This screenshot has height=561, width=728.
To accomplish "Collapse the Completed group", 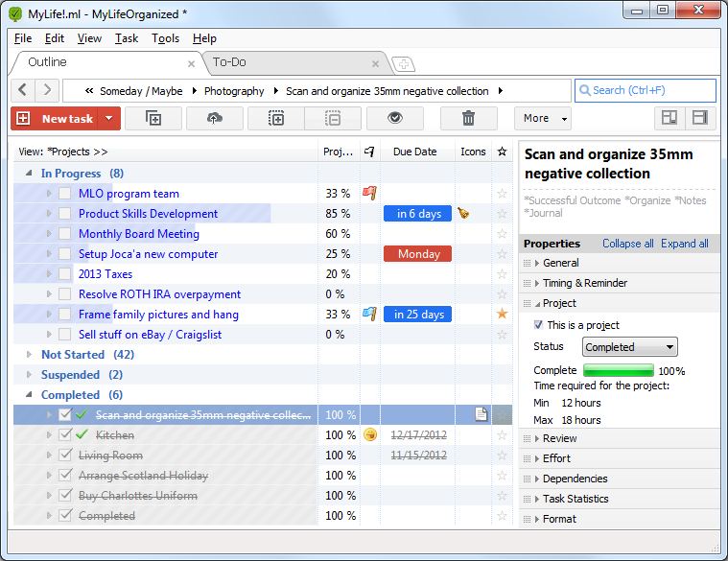I will click(29, 395).
